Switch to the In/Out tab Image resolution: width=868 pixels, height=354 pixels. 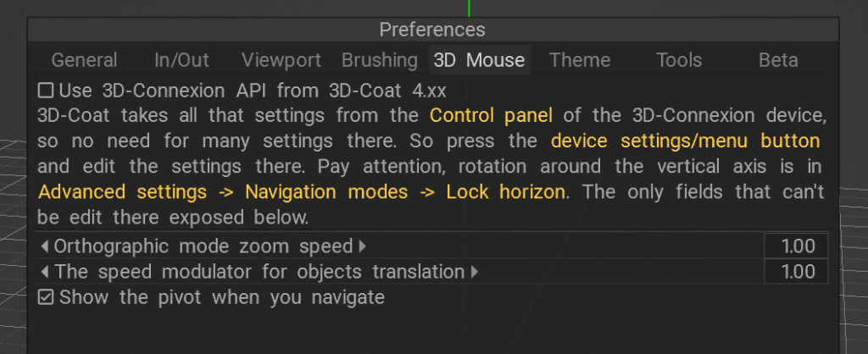181,60
